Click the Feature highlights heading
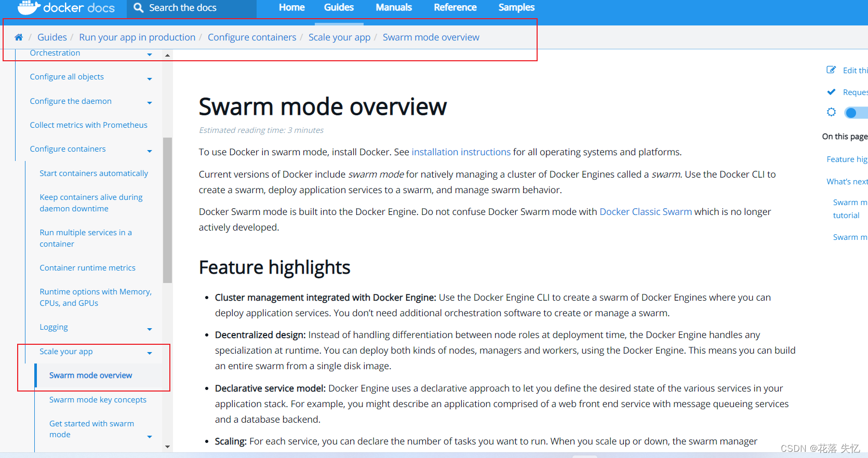Screen dimensions: 868x458 (274, 268)
